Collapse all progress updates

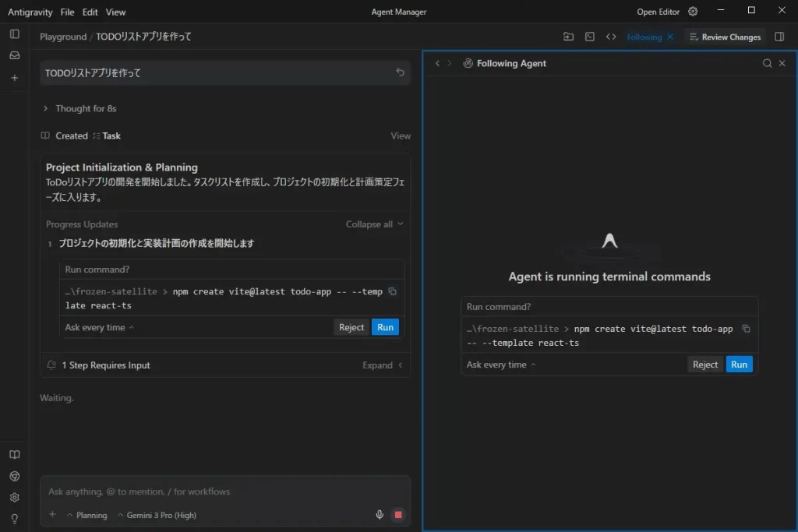[x=375, y=224]
